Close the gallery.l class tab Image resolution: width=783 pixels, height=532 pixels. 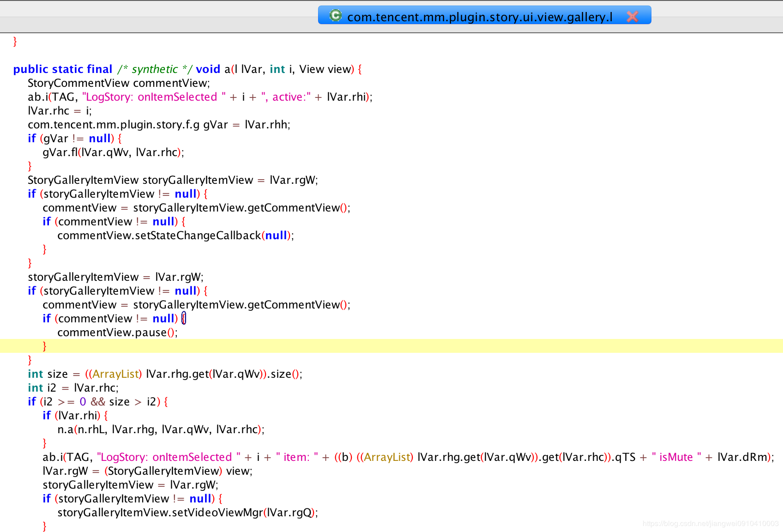[632, 17]
